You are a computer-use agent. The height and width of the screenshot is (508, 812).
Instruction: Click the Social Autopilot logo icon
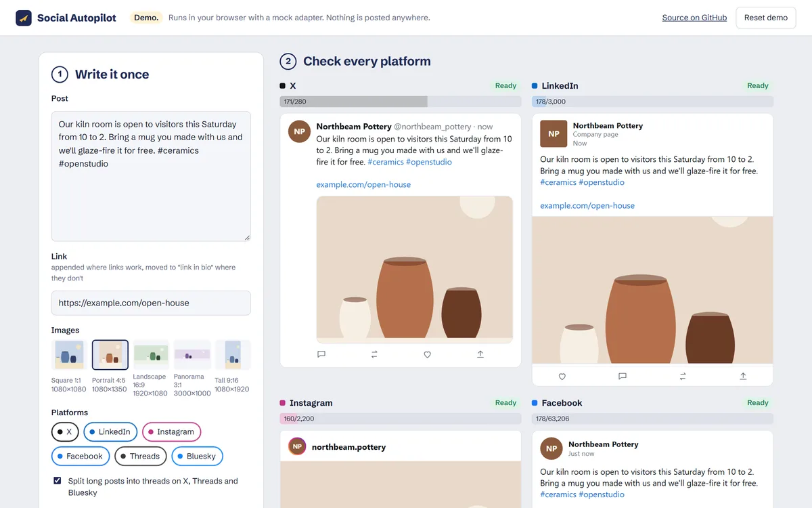(24, 18)
